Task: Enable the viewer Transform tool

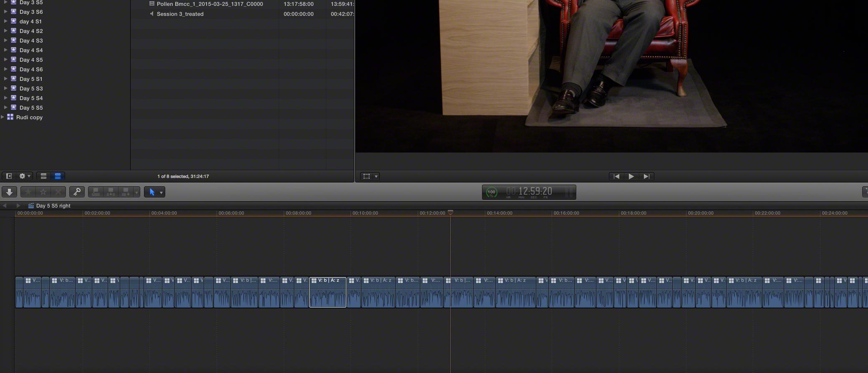Action: coord(366,176)
